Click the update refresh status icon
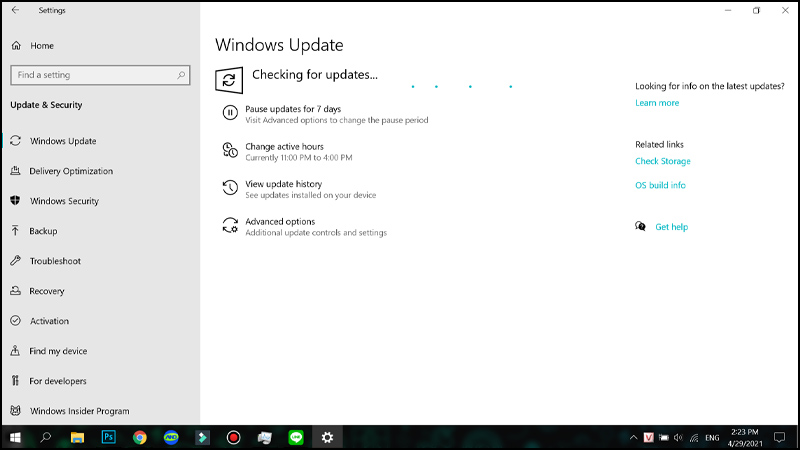 [x=229, y=80]
